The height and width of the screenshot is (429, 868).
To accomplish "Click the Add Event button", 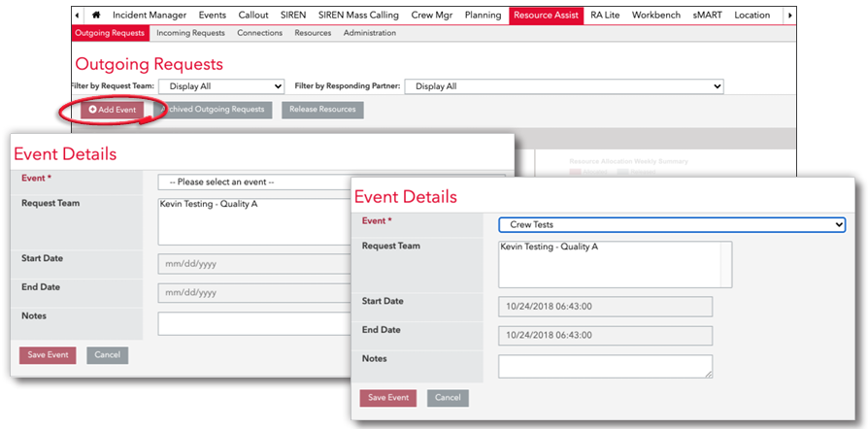I will pyautogui.click(x=113, y=110).
